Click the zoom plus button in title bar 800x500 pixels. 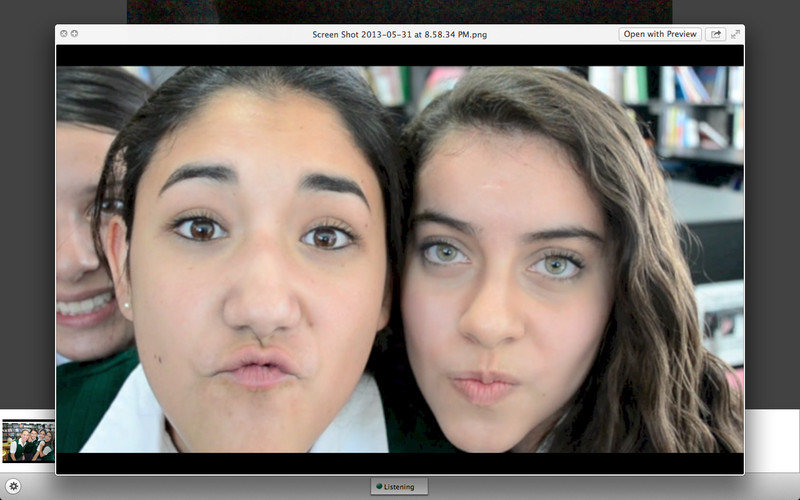[74, 34]
